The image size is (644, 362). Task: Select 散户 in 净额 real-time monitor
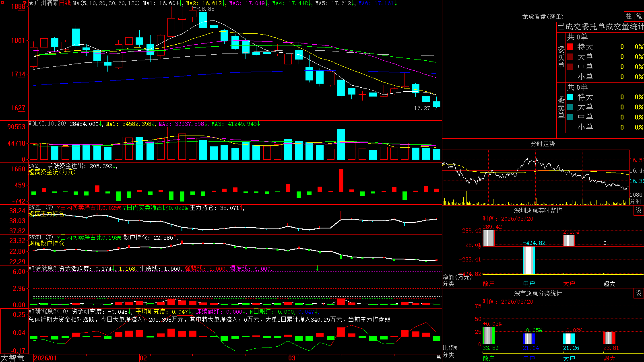pyautogui.click(x=489, y=284)
